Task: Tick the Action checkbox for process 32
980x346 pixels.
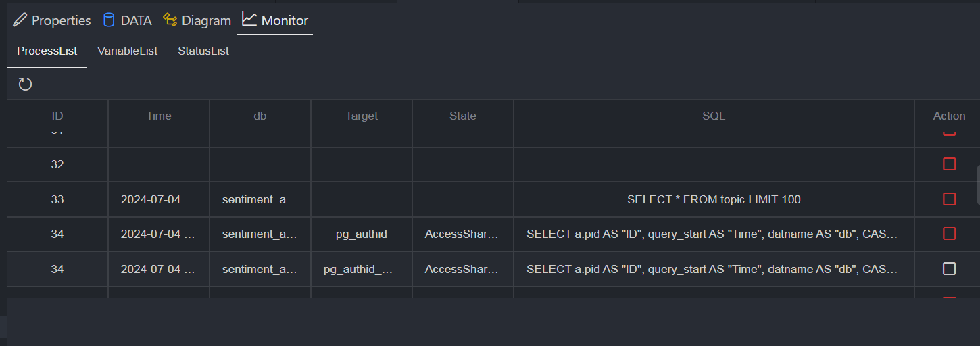Action: (949, 164)
